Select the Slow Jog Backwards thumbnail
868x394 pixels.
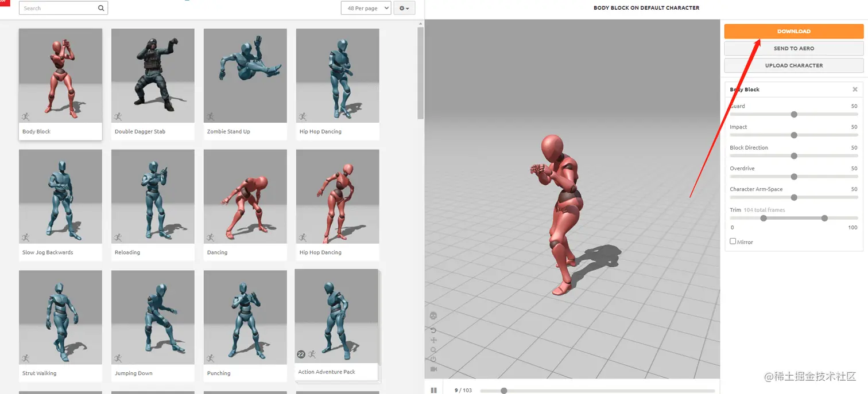click(x=60, y=197)
